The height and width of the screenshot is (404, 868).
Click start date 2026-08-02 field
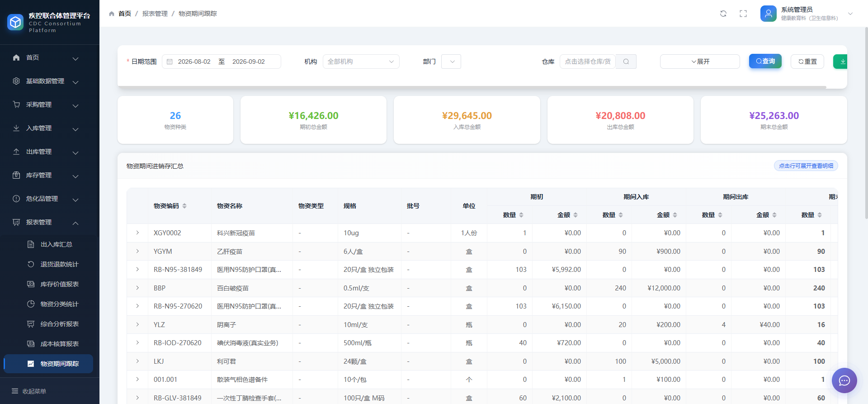[194, 62]
